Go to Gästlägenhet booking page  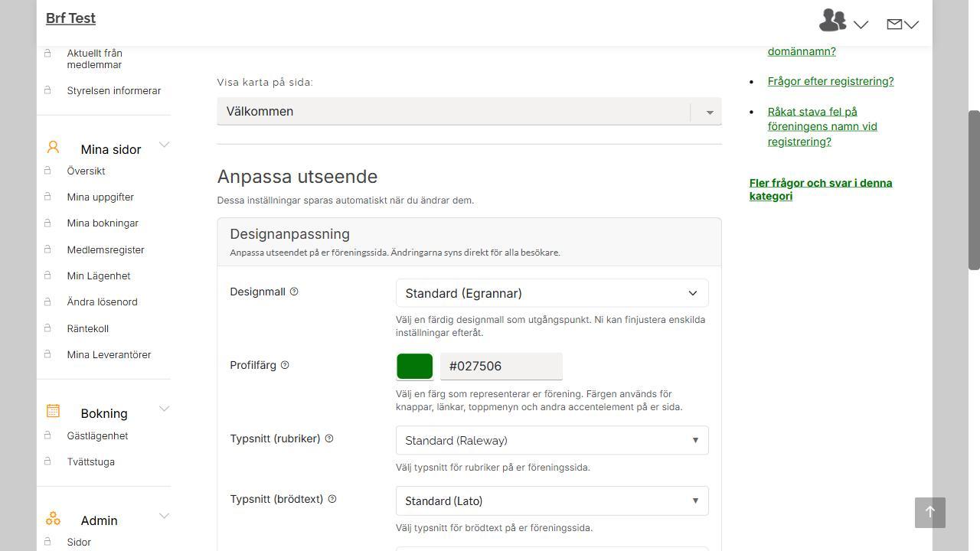[x=97, y=435]
